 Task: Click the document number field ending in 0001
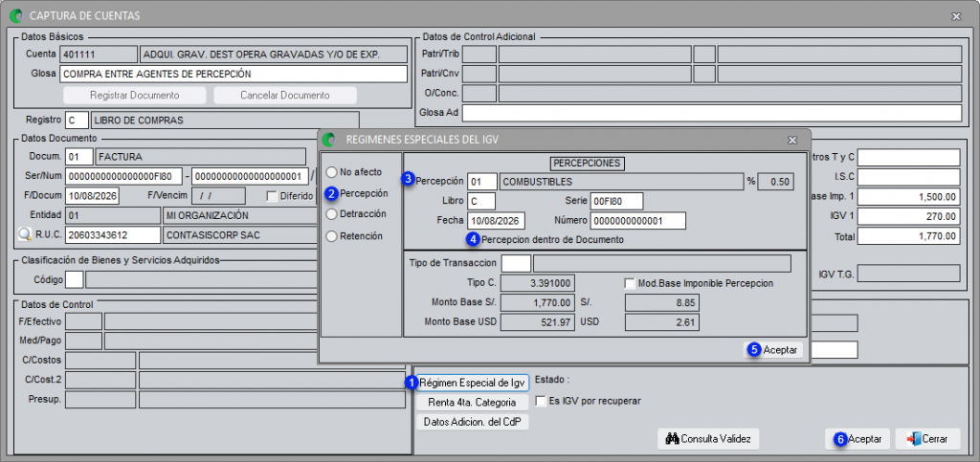[251, 176]
